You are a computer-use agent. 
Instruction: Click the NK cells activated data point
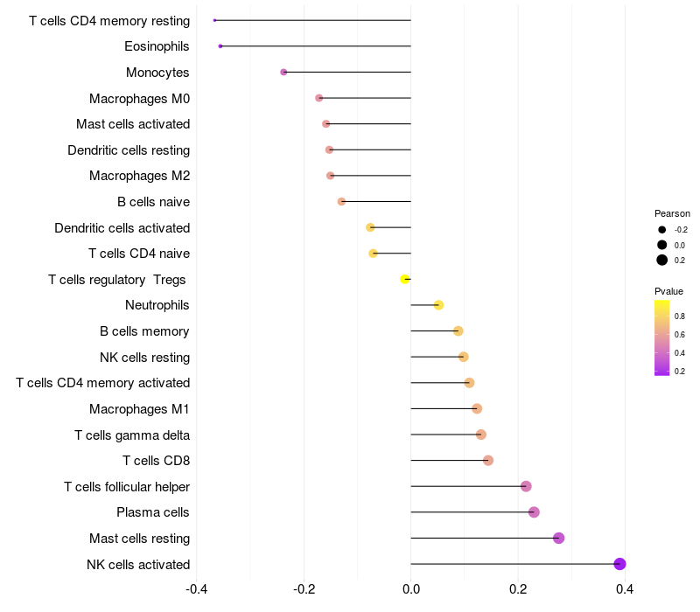click(x=619, y=564)
